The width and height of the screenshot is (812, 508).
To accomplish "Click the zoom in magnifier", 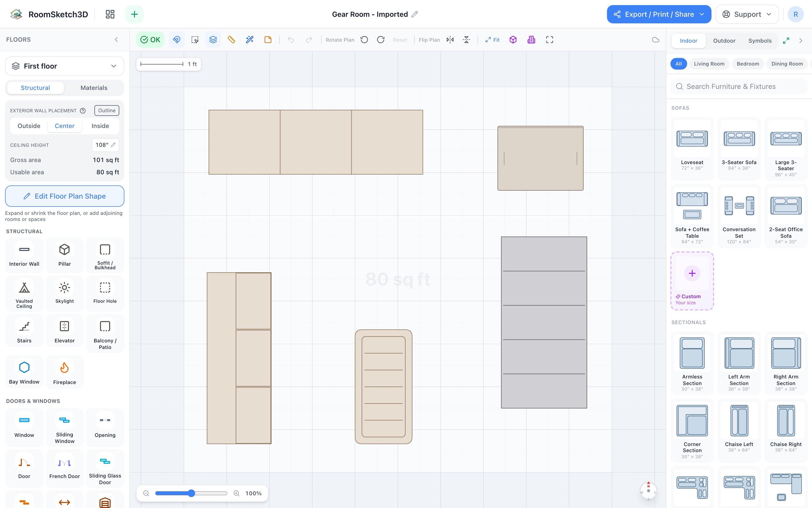I will click(x=236, y=493).
